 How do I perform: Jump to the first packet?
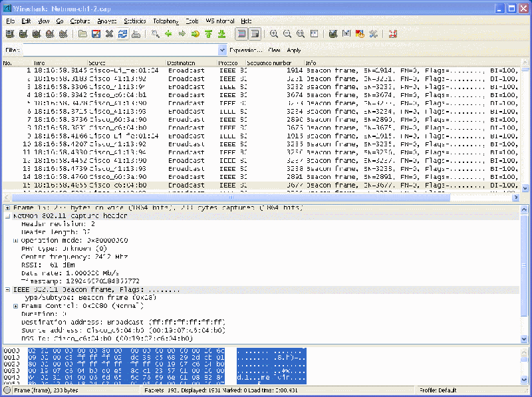point(208,34)
